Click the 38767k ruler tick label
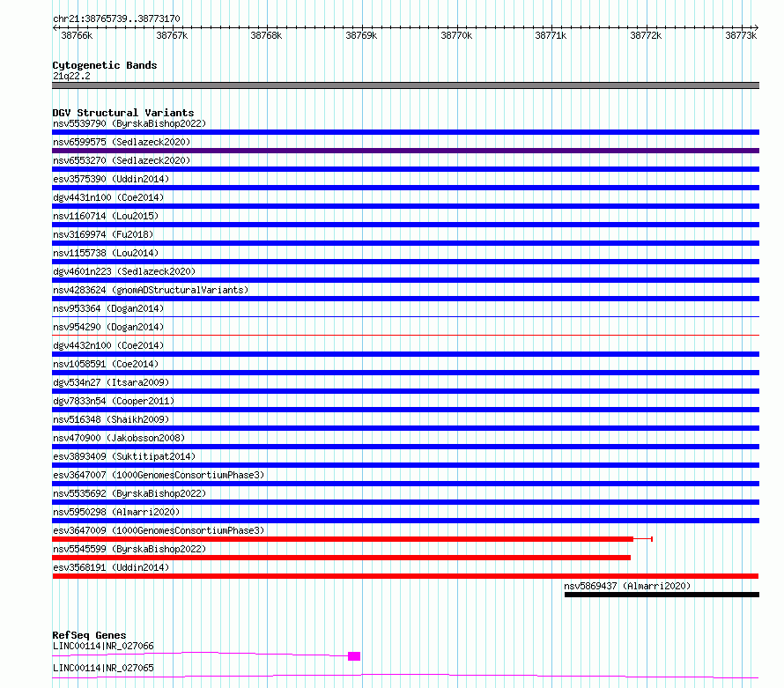 (x=172, y=35)
